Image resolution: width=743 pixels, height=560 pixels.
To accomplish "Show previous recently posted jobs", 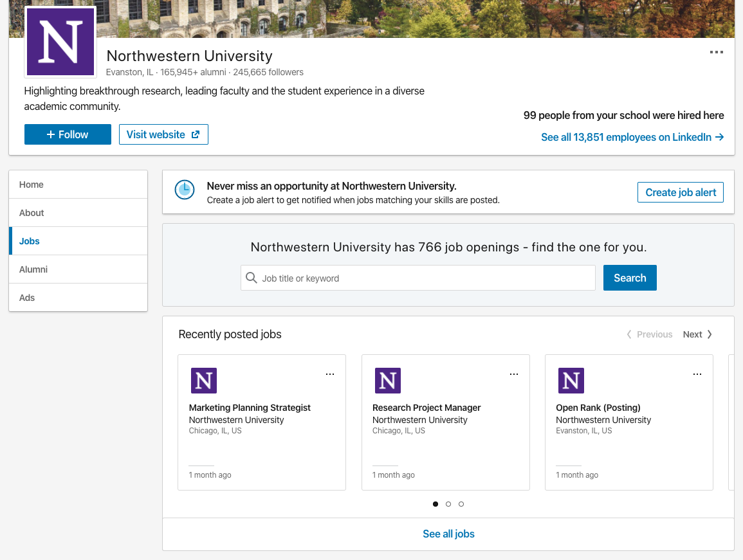I will [649, 334].
